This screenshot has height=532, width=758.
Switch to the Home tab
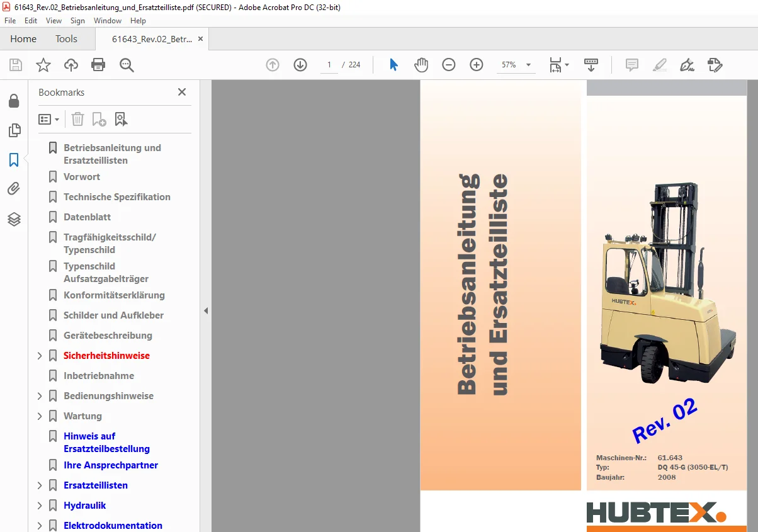pos(23,39)
